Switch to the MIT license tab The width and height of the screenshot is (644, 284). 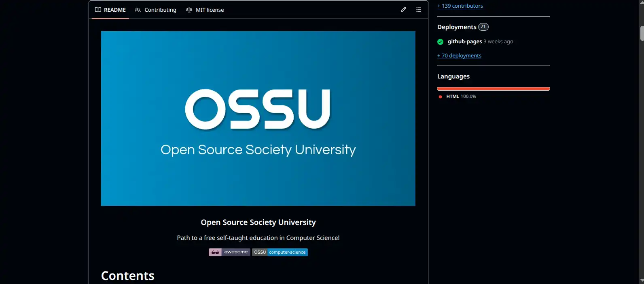(205, 10)
